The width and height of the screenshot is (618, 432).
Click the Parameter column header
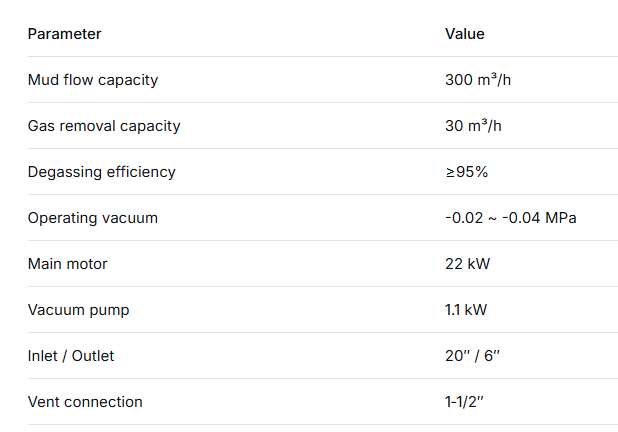pyautogui.click(x=64, y=34)
